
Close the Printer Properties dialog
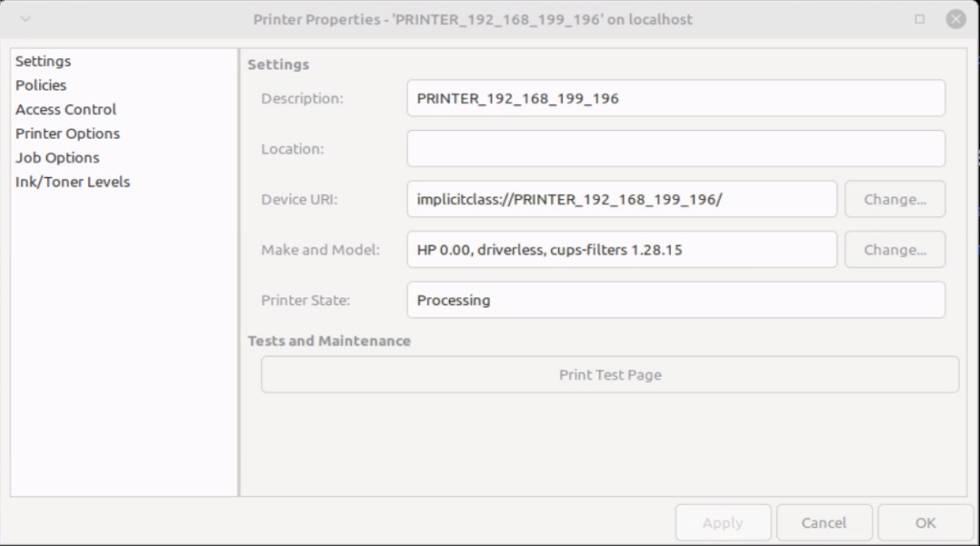click(955, 19)
